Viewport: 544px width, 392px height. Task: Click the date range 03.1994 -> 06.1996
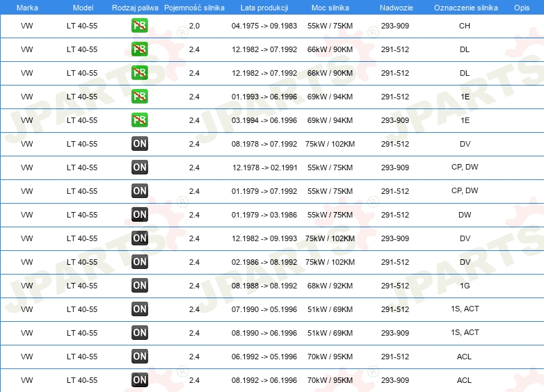point(264,120)
